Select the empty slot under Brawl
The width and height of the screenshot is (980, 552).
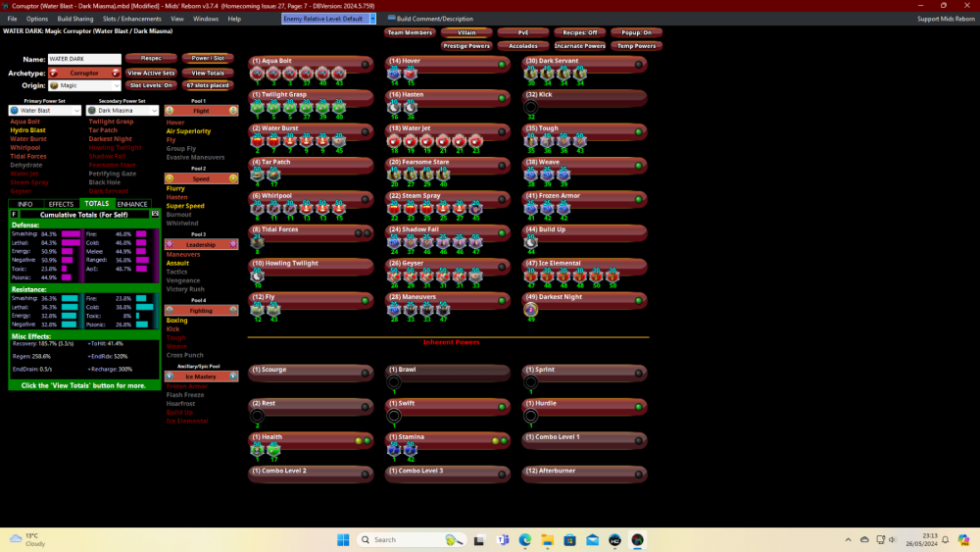[x=394, y=381]
